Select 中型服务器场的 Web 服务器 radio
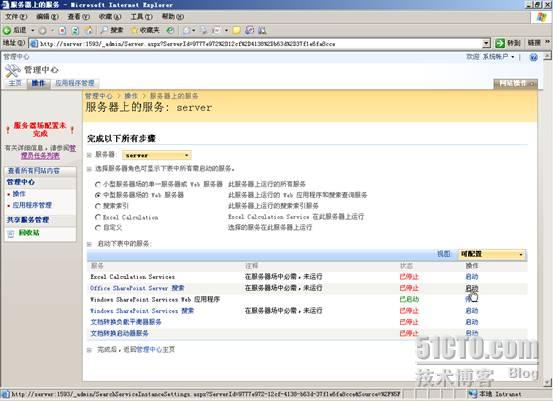The width and height of the screenshot is (553, 401). pyautogui.click(x=98, y=195)
